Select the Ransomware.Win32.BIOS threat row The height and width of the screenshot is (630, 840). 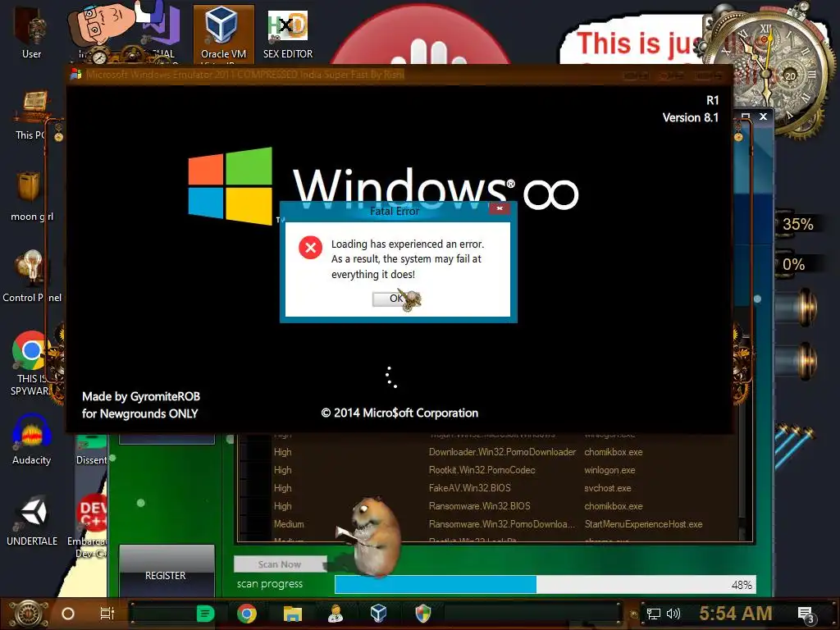click(x=486, y=506)
